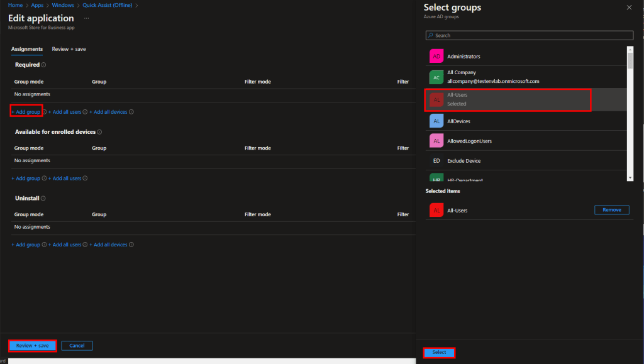644x364 pixels.
Task: Click the info icon beside Required heading
Action: click(43, 65)
